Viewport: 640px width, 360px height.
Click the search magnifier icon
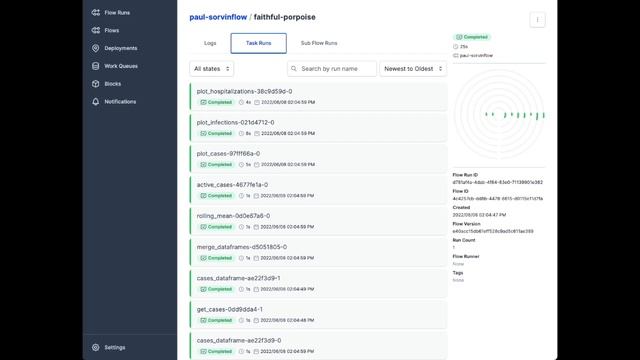[x=294, y=69]
